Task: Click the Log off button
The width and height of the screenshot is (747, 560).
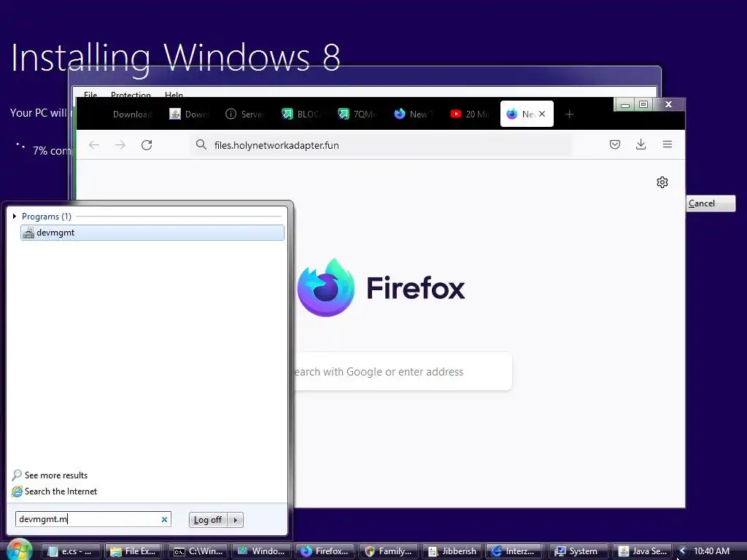Action: (x=208, y=520)
